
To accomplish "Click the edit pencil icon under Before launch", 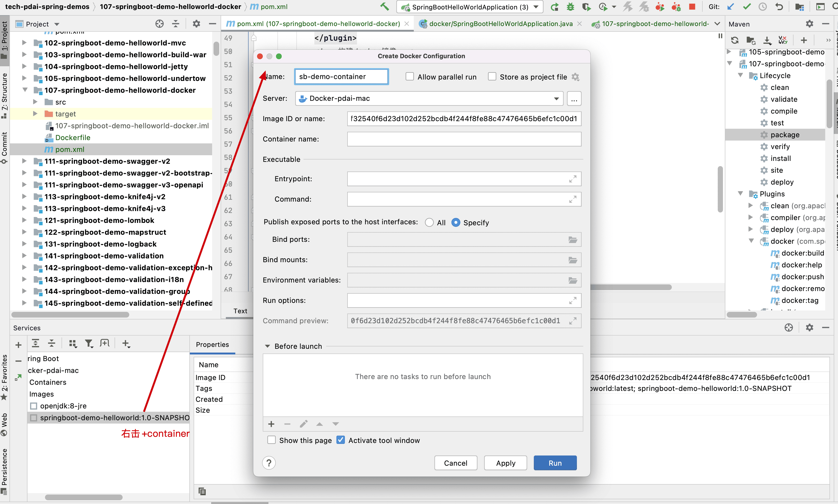I will [x=303, y=424].
